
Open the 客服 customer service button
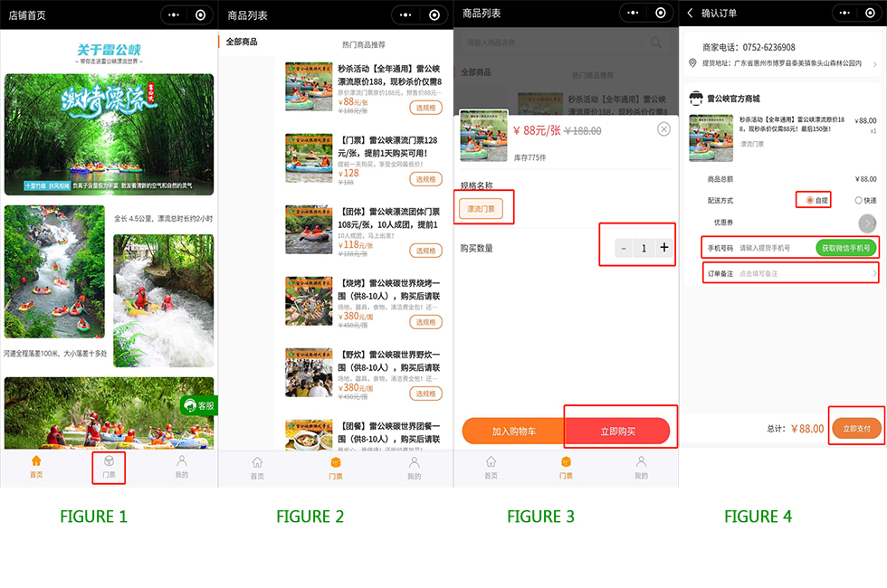point(199,405)
